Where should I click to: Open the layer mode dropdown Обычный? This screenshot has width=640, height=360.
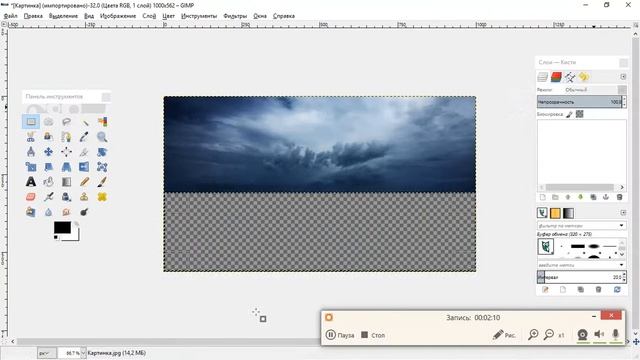pyautogui.click(x=595, y=89)
